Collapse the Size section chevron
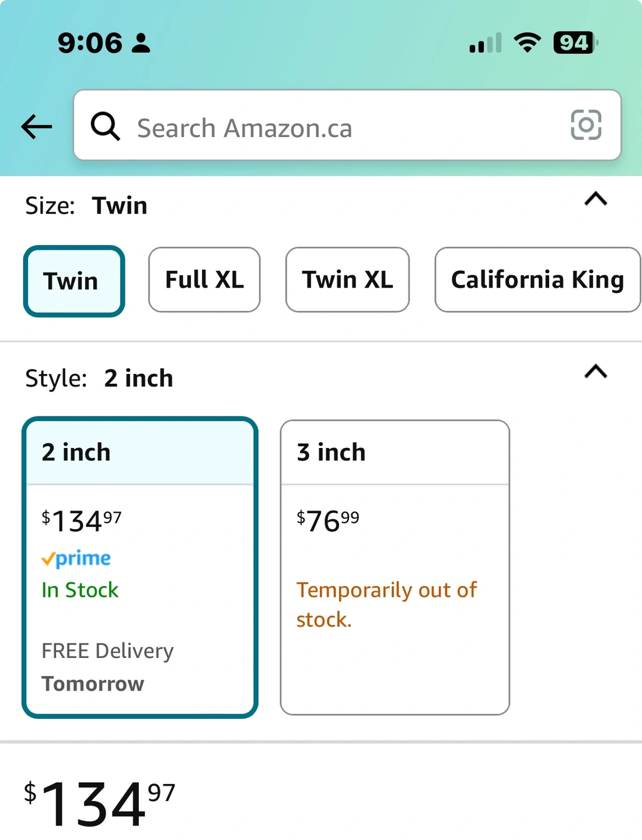 coord(595,199)
